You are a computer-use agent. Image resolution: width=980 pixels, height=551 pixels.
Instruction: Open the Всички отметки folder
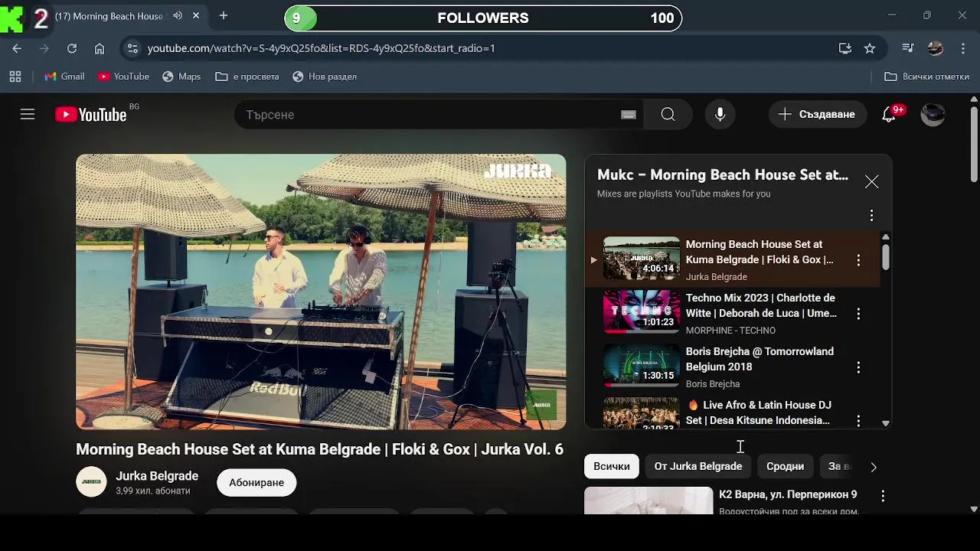point(926,77)
